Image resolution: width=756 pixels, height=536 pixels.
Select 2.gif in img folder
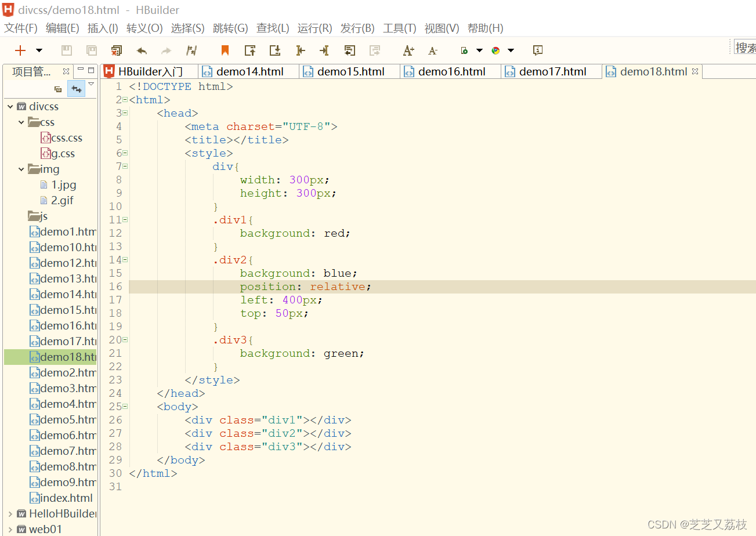(x=57, y=201)
